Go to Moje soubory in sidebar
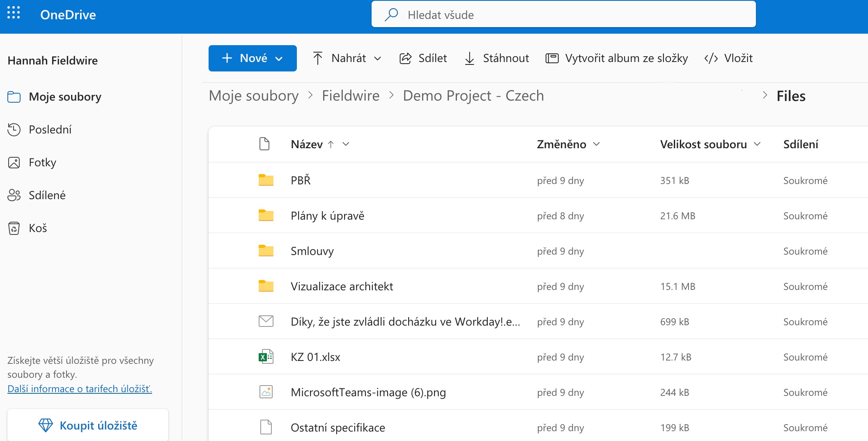This screenshot has width=868, height=441. 65,97
